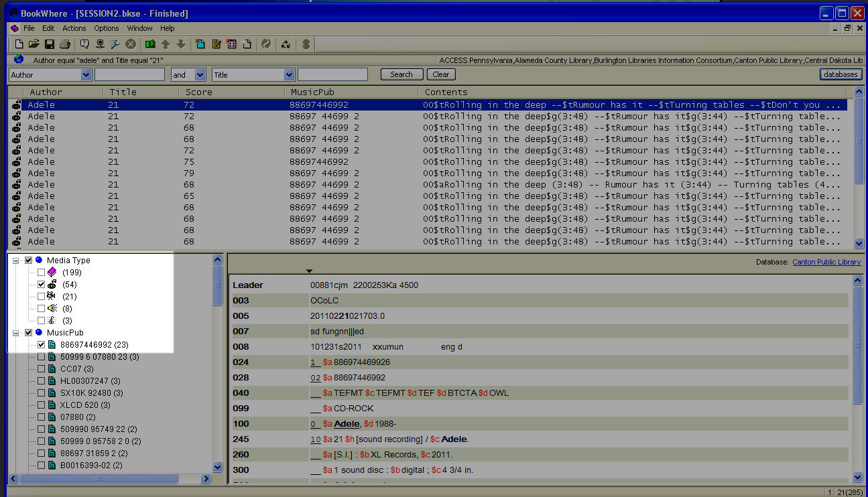Click results list scroll-down arrow
The height and width of the screenshot is (497, 868).
click(x=859, y=244)
